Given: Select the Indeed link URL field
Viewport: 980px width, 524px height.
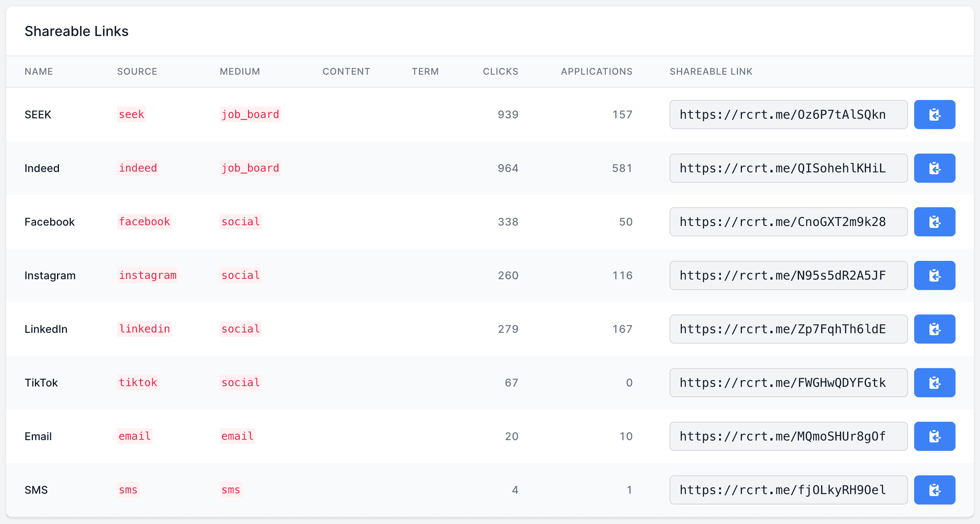Looking at the screenshot, I should tap(788, 168).
